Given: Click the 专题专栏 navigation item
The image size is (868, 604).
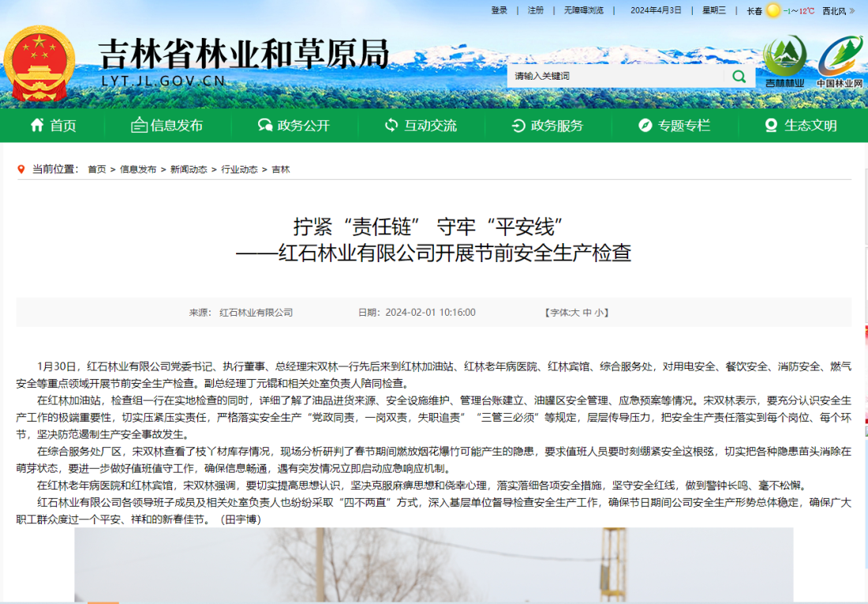Looking at the screenshot, I should 674,126.
